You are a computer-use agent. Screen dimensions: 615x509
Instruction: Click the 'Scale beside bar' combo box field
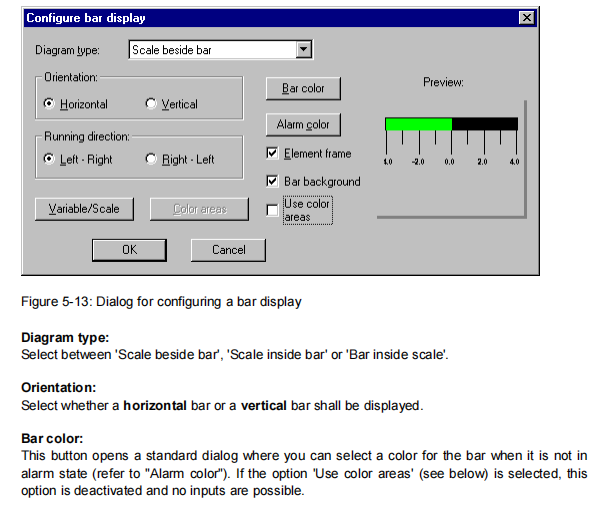(213, 49)
